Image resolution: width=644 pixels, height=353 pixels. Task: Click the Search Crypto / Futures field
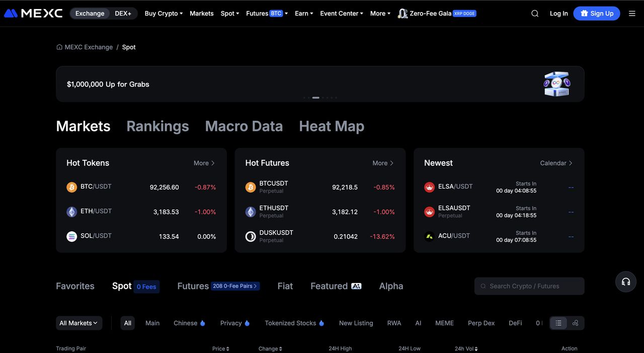529,286
